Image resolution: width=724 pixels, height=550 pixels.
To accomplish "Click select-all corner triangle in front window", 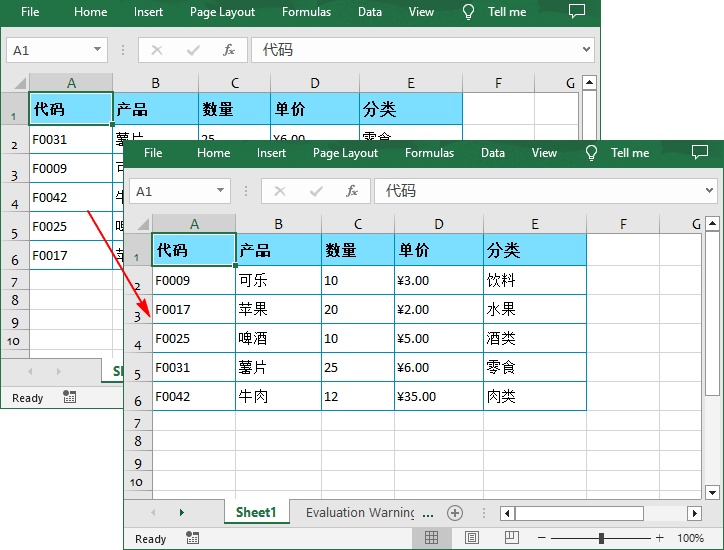I will point(143,224).
